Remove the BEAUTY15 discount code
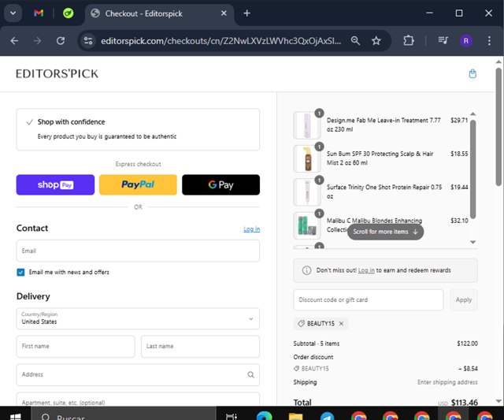 tap(341, 324)
